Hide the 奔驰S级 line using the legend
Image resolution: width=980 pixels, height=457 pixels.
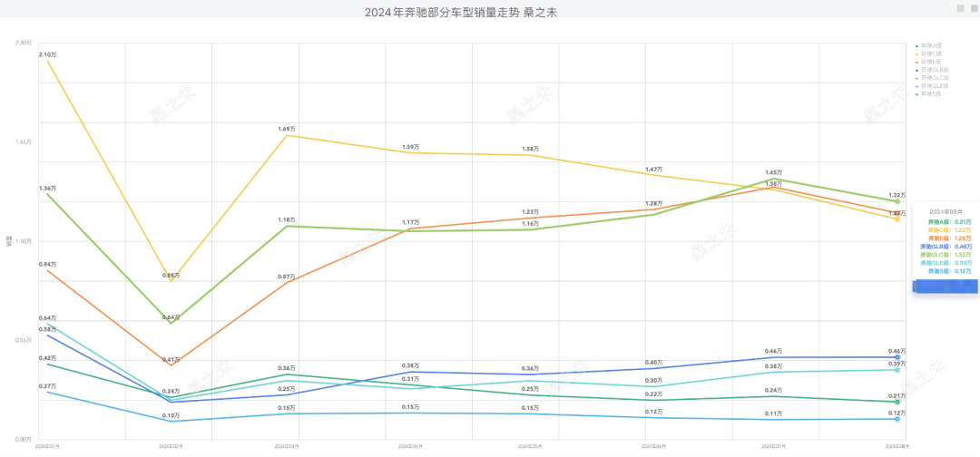click(x=931, y=94)
